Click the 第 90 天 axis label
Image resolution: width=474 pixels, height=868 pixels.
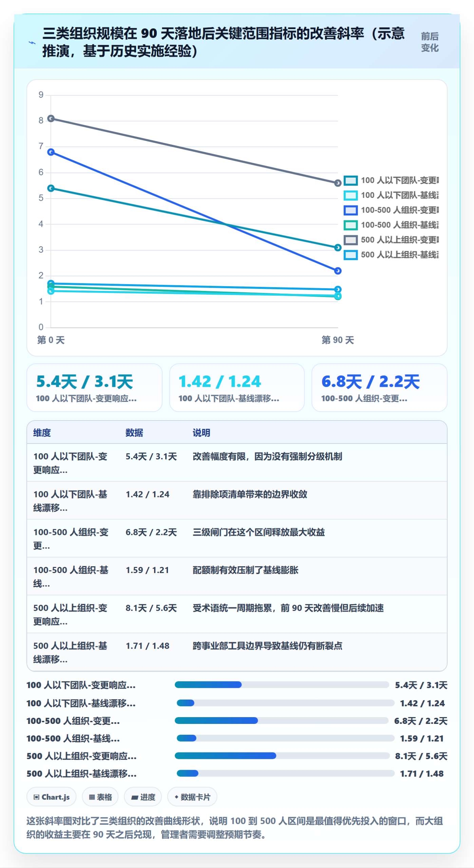(338, 340)
